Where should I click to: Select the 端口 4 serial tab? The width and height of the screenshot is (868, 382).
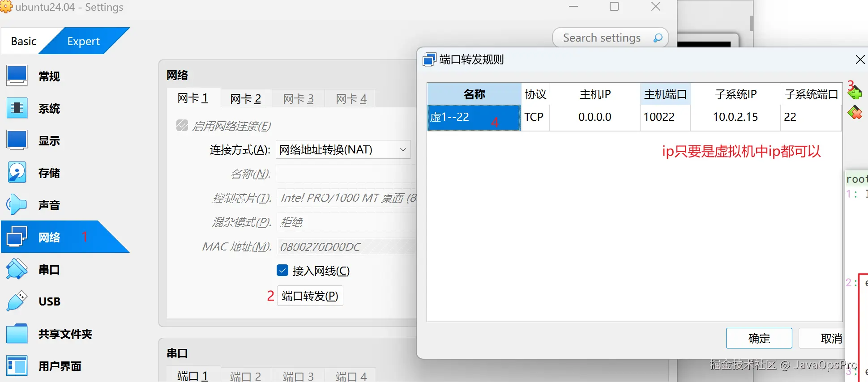[x=351, y=376]
